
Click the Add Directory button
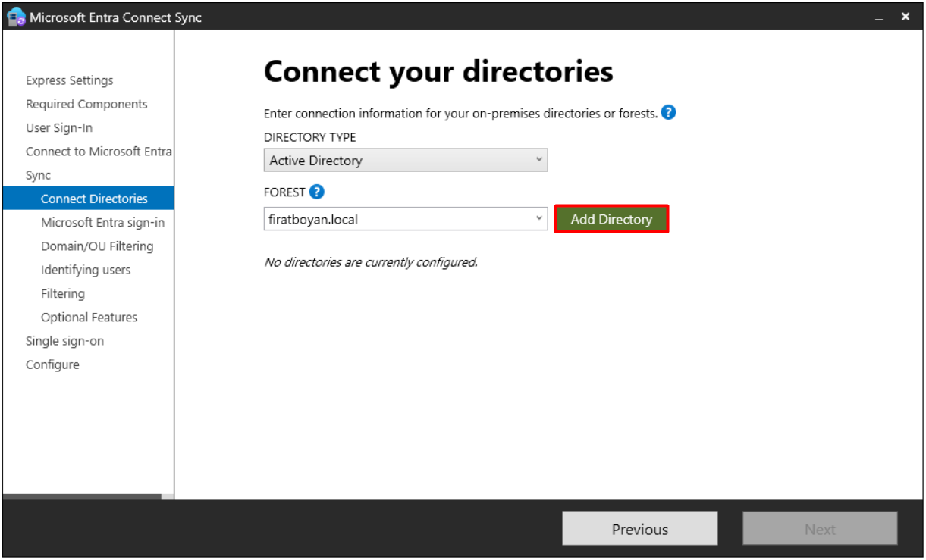611,219
